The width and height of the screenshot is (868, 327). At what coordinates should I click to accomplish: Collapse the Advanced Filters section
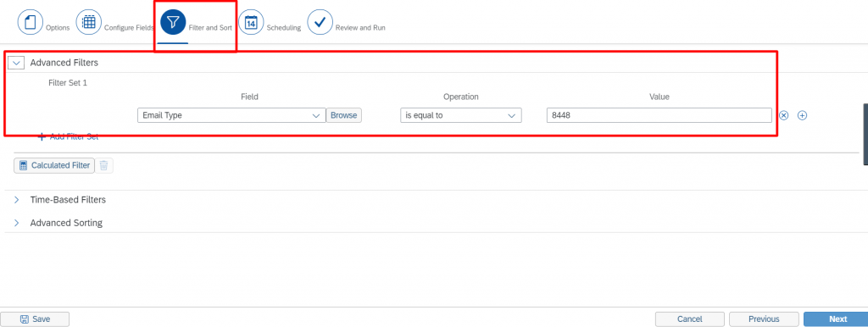[x=17, y=63]
